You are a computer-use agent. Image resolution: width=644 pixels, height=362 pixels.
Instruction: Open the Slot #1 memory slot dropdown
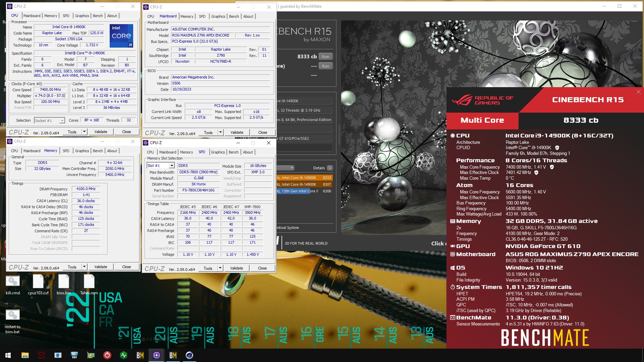(172, 166)
